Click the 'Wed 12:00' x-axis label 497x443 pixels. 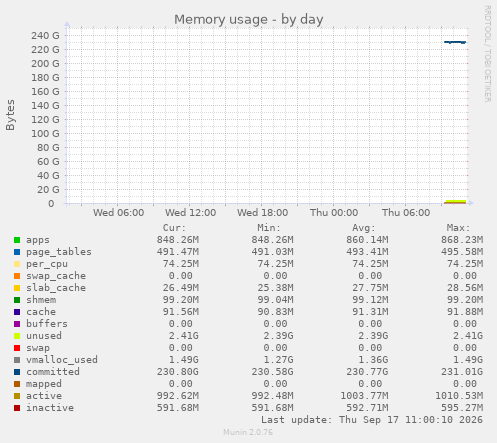[x=190, y=213]
